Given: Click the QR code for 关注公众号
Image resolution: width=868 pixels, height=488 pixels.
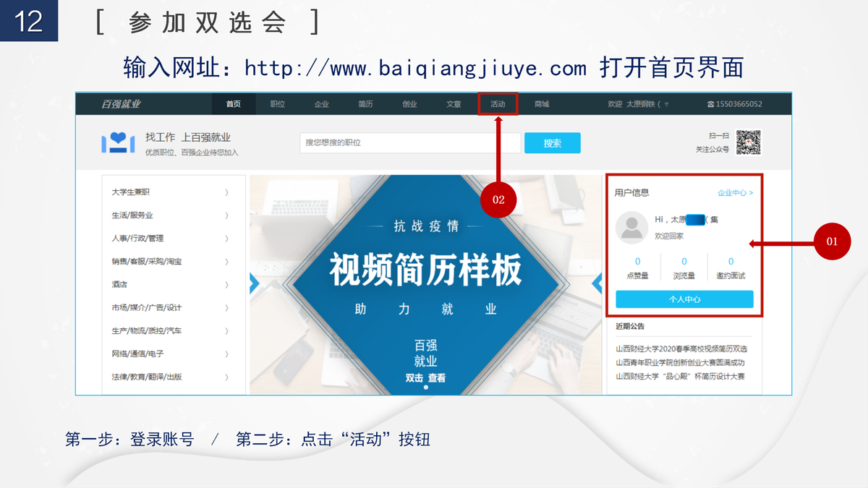Looking at the screenshot, I should tap(749, 142).
